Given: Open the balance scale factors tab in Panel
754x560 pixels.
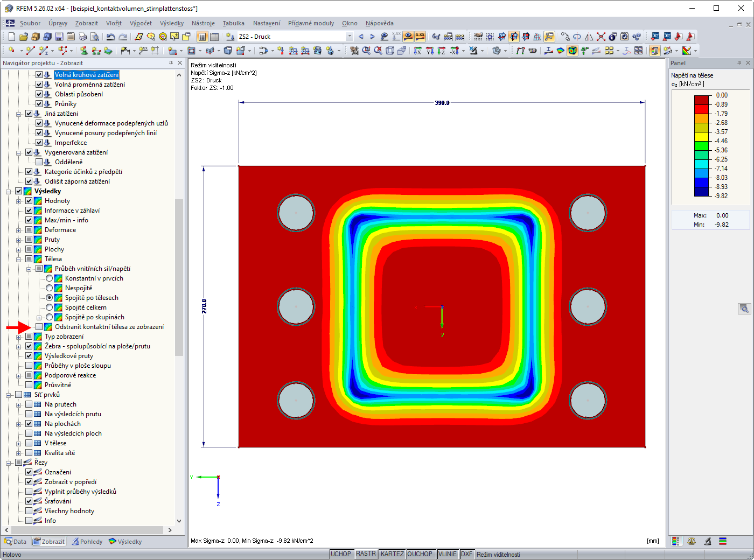Looking at the screenshot, I should (x=692, y=541).
